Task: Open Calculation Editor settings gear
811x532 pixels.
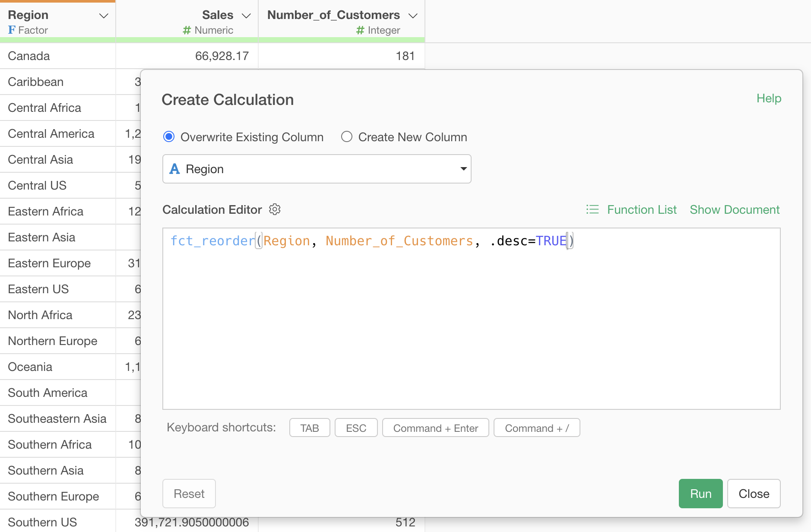Action: (x=275, y=209)
